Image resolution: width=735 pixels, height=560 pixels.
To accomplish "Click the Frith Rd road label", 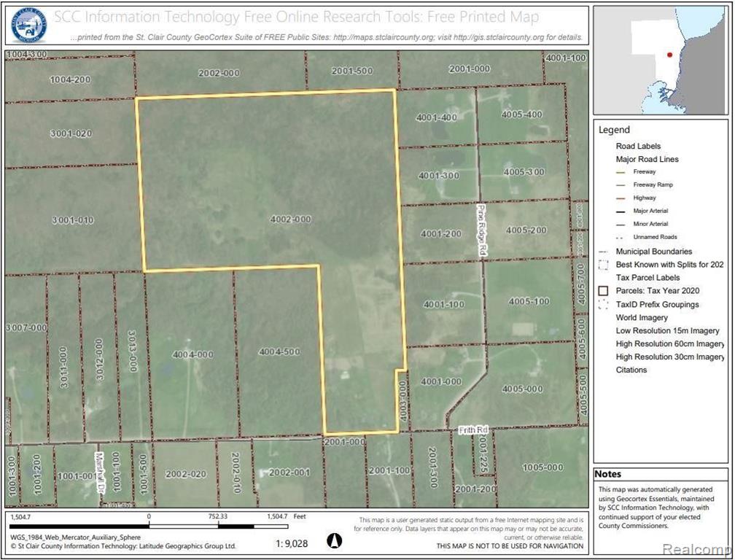I will [x=473, y=429].
